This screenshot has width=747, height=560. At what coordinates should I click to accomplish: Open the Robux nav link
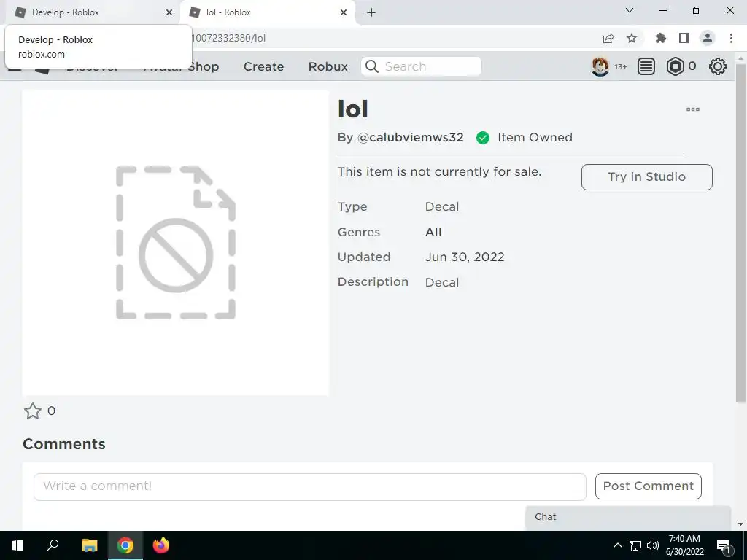pos(328,66)
